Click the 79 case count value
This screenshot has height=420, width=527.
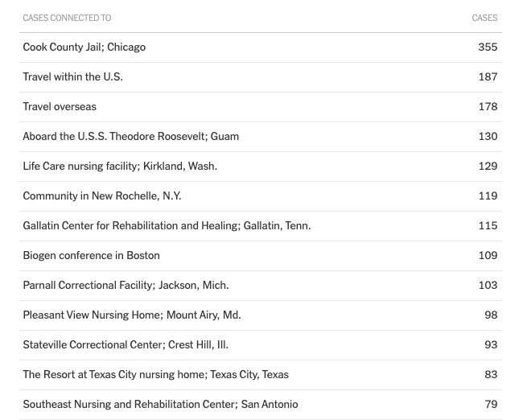pos(491,404)
